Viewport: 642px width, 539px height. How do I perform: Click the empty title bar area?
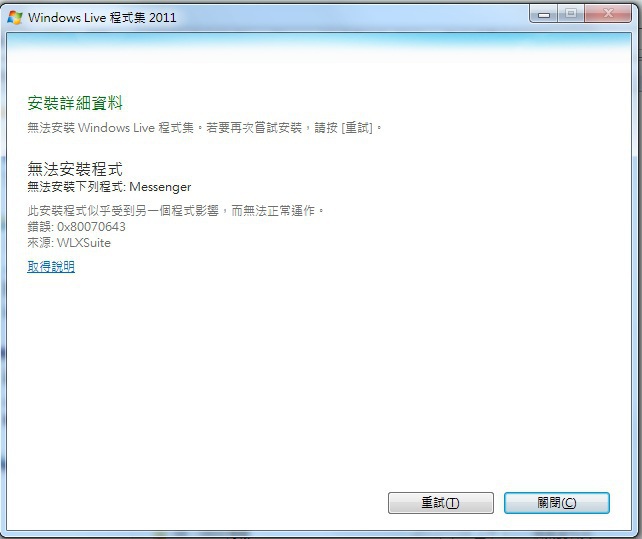352,16
